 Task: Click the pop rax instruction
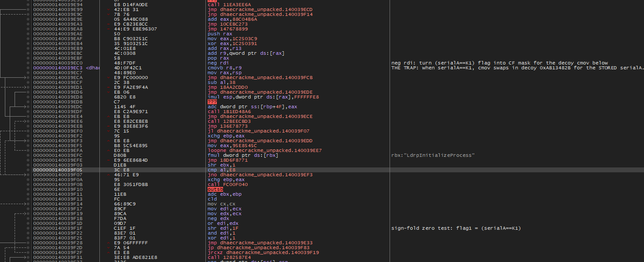218,58
